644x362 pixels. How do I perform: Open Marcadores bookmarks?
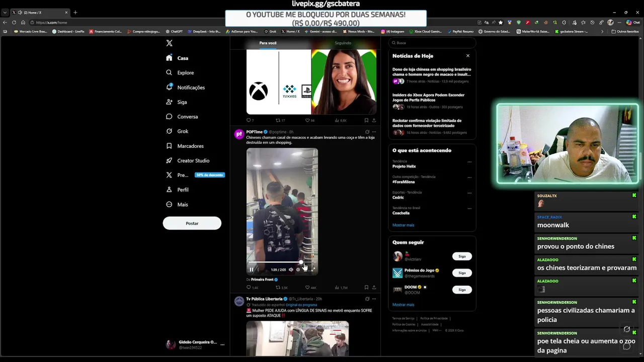tap(185, 146)
